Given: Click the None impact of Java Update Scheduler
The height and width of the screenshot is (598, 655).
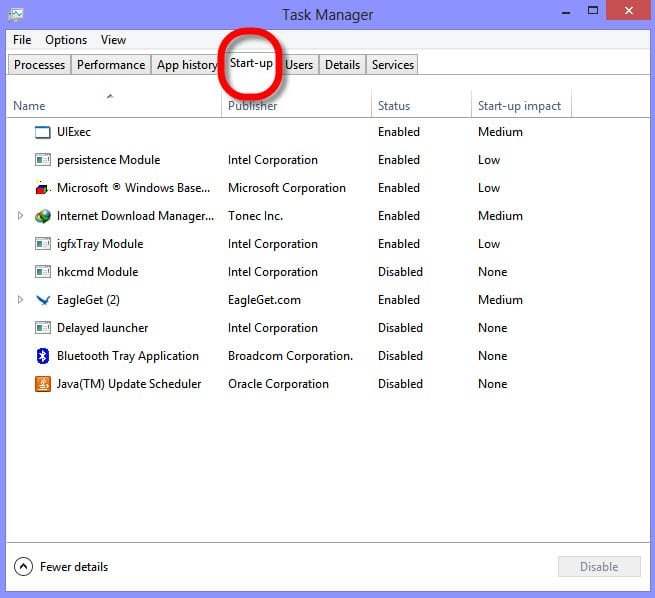Looking at the screenshot, I should tap(493, 384).
